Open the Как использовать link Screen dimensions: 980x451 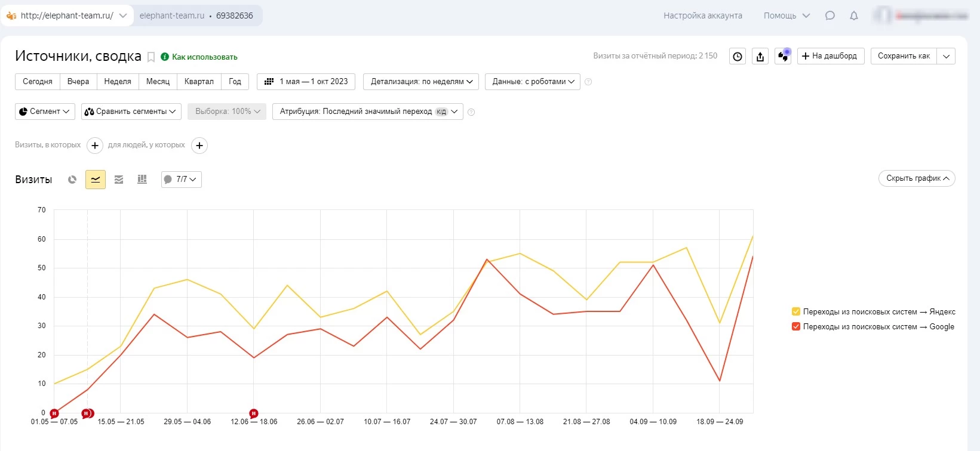204,57
